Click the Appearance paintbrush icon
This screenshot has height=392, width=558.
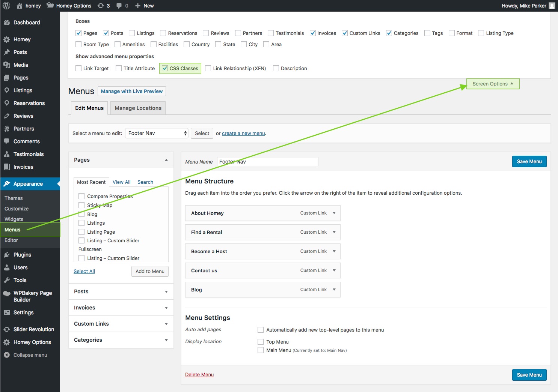(x=7, y=184)
